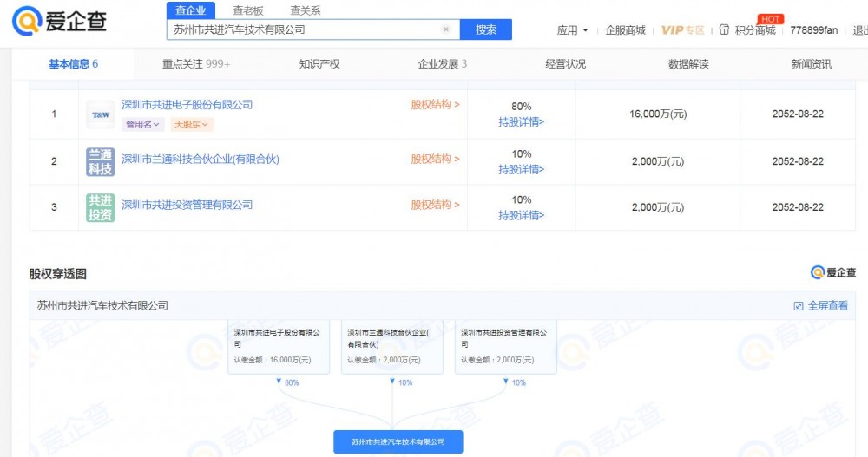Click the 积分商城 gift icon

724,29
